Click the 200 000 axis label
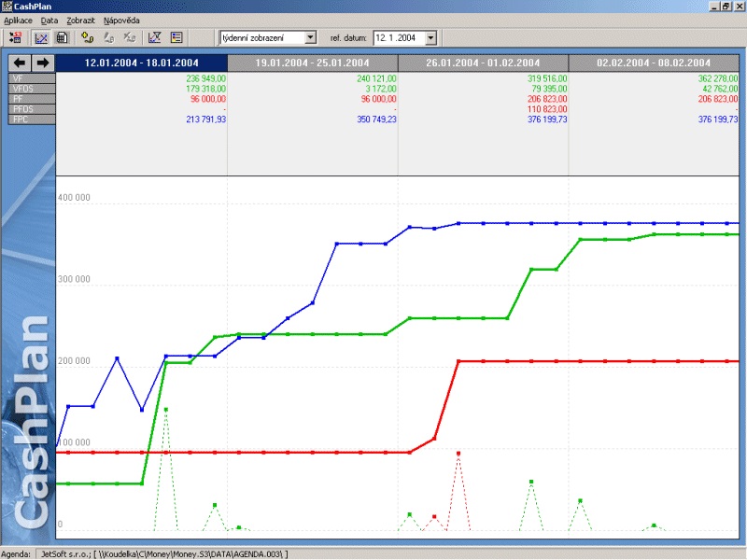 [x=74, y=361]
